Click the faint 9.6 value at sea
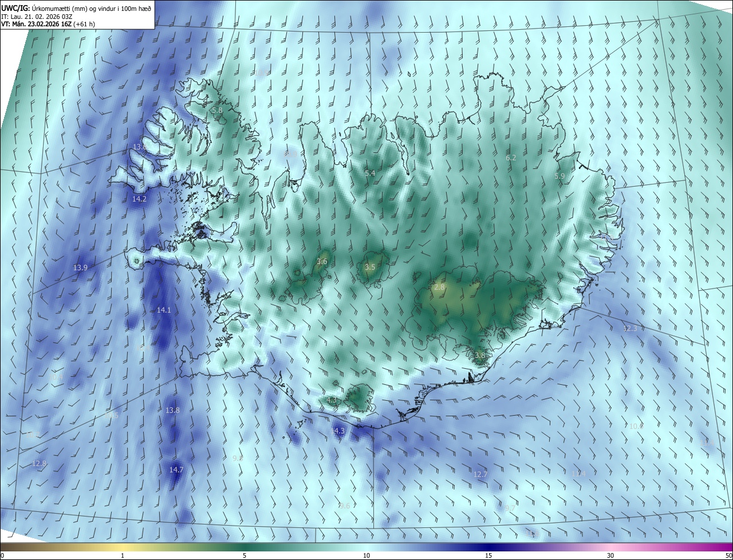 pos(344,506)
